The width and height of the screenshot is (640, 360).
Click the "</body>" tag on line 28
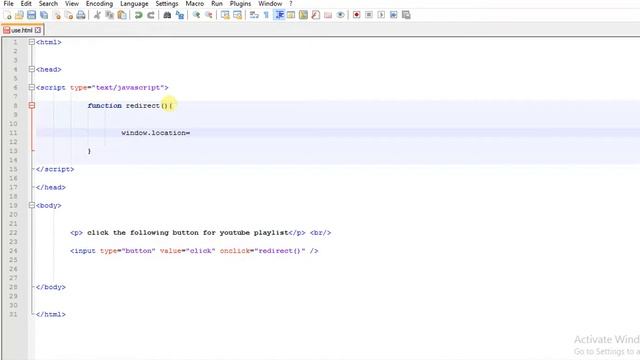tap(51, 287)
